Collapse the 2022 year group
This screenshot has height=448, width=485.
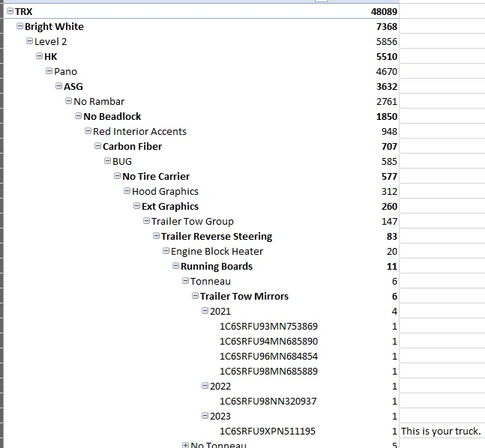click(x=205, y=386)
